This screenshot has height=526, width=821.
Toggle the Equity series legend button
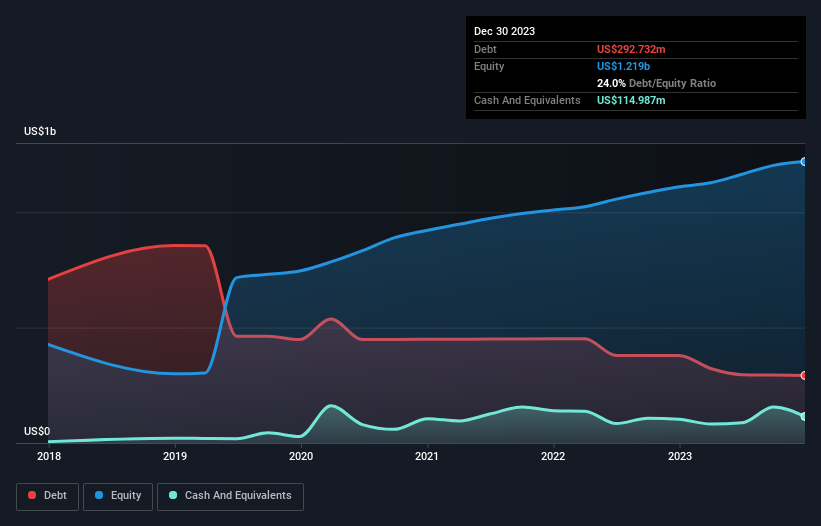point(118,496)
